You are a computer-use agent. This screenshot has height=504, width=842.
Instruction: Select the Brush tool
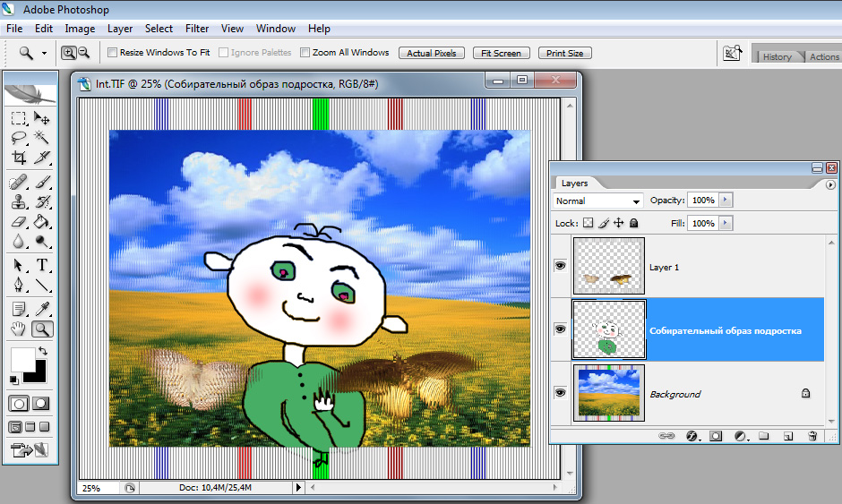click(41, 183)
